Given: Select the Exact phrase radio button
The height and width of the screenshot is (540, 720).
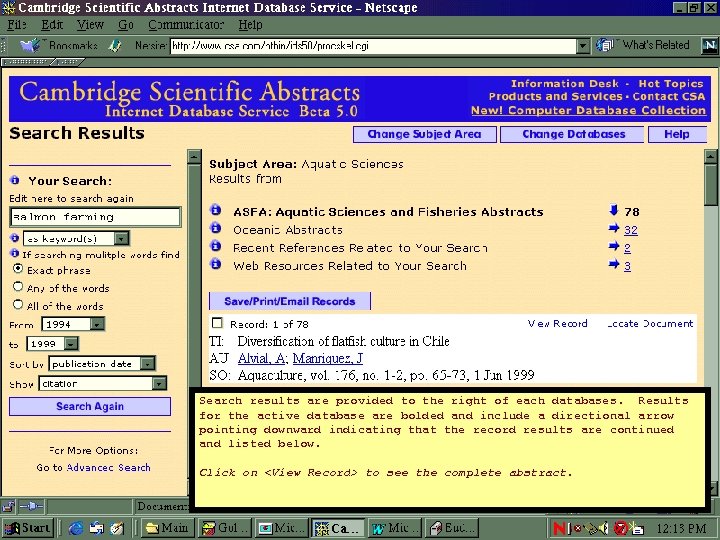Looking at the screenshot, I should [18, 269].
